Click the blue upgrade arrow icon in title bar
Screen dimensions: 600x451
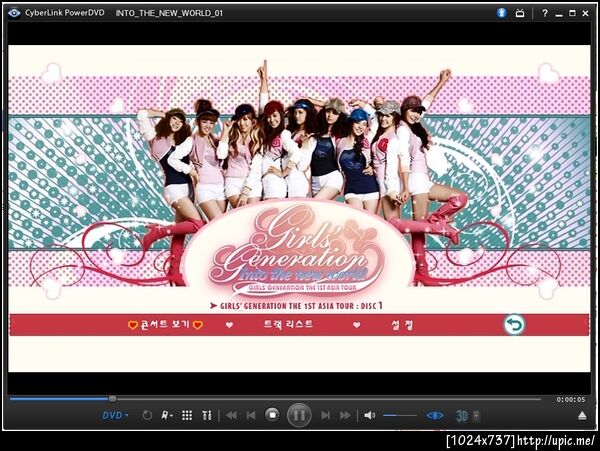pos(502,13)
